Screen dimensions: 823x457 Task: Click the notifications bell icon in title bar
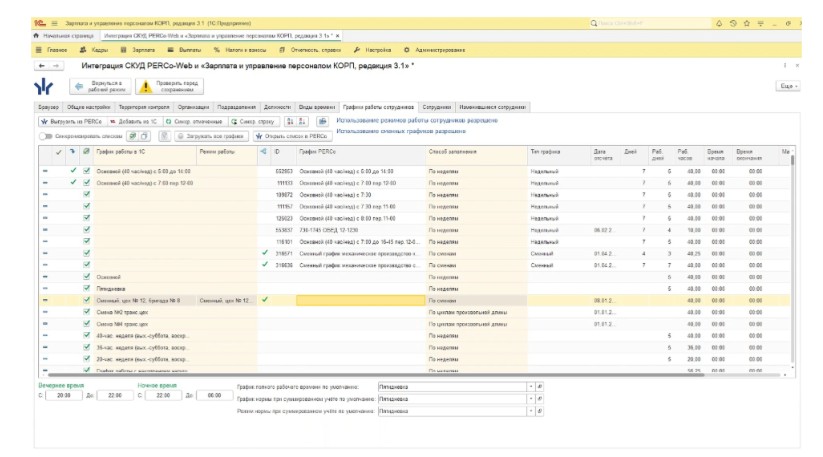(x=719, y=22)
